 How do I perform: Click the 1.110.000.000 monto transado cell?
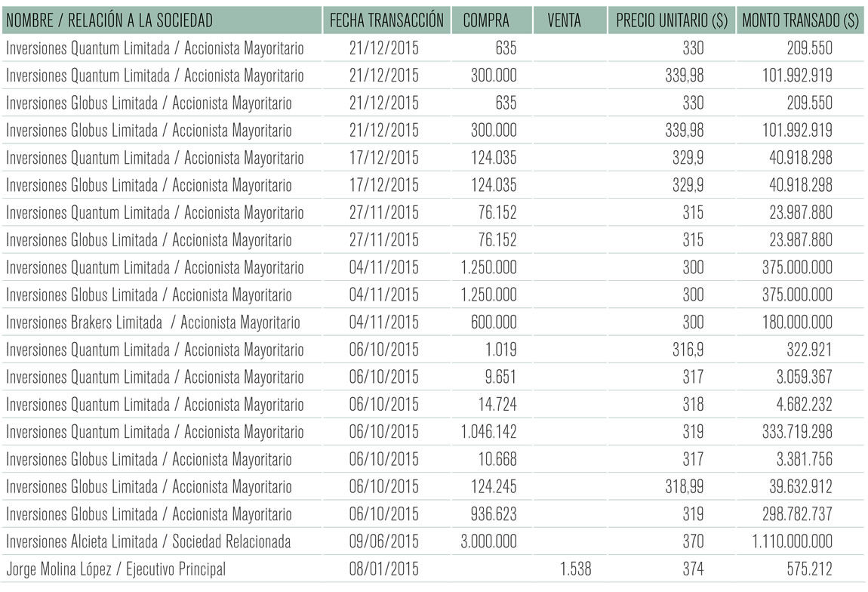[792, 541]
